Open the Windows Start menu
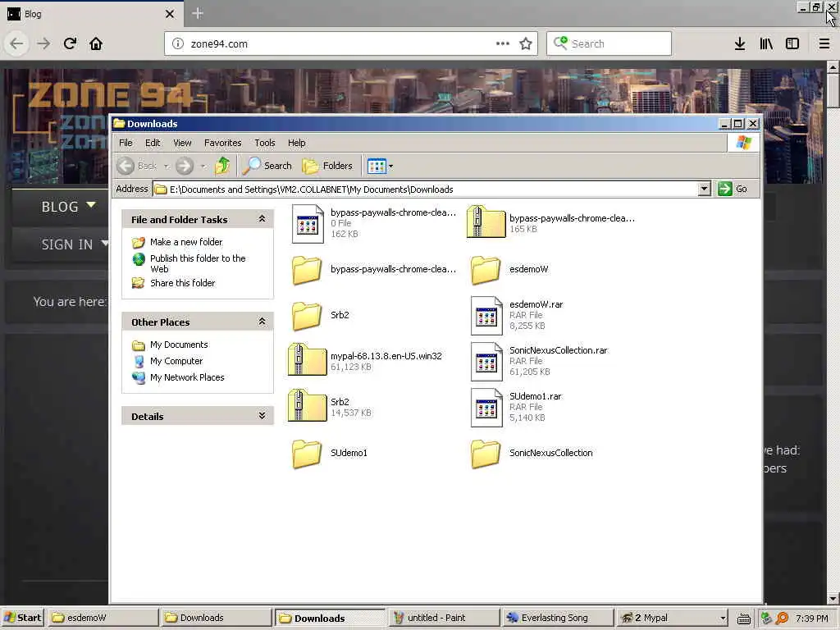 point(22,619)
